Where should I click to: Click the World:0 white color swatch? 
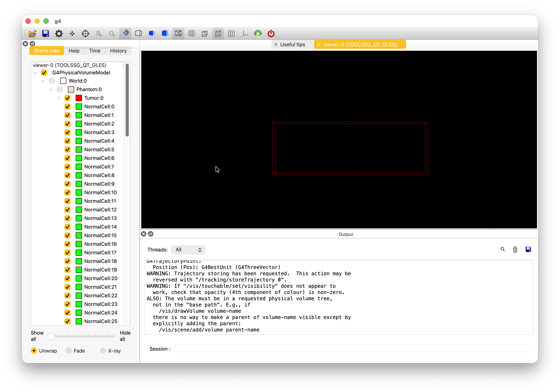click(x=63, y=81)
